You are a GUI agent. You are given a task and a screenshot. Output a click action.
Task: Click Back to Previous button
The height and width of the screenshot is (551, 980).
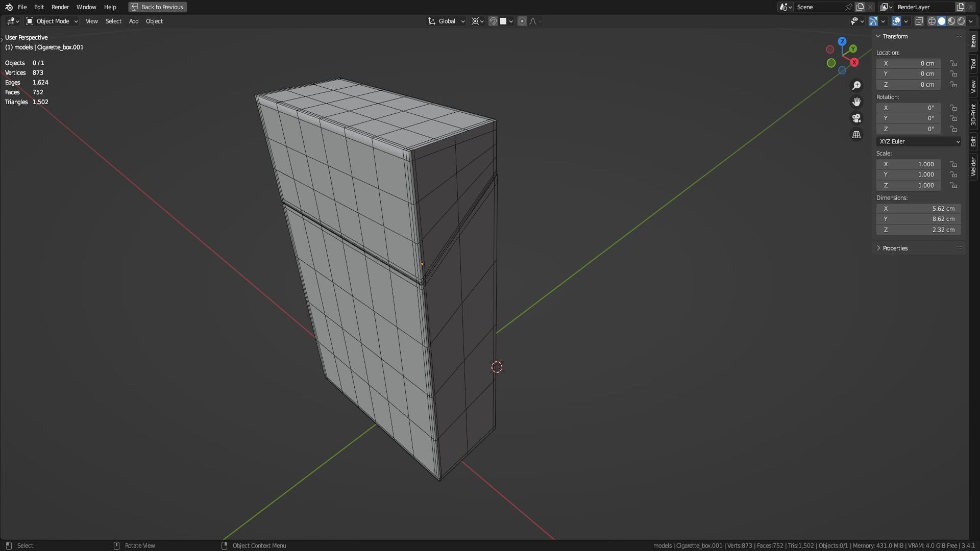tap(157, 7)
